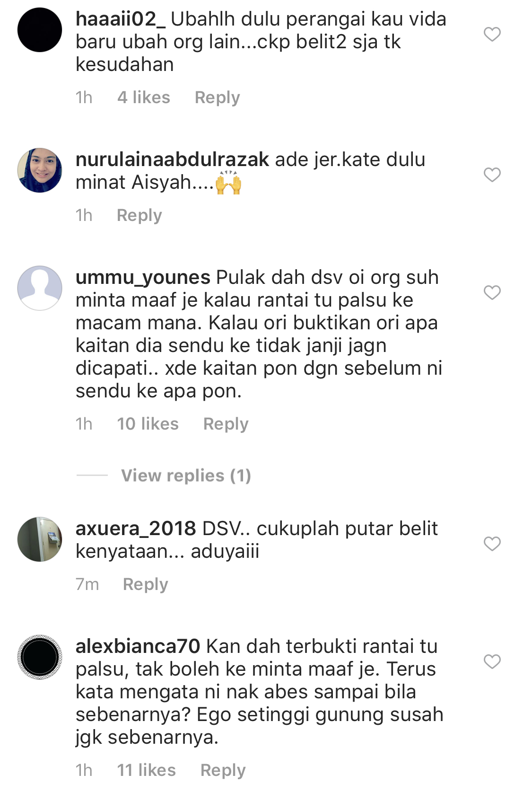The width and height of the screenshot is (532, 792).
Task: Open nurulainaabdulrazak's profile photo
Action: pyautogui.click(x=40, y=170)
